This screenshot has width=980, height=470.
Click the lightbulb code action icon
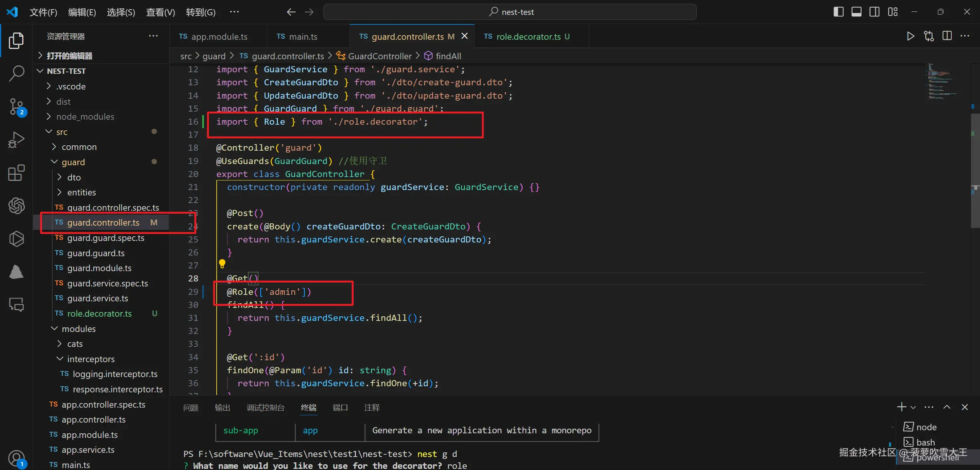[222, 263]
